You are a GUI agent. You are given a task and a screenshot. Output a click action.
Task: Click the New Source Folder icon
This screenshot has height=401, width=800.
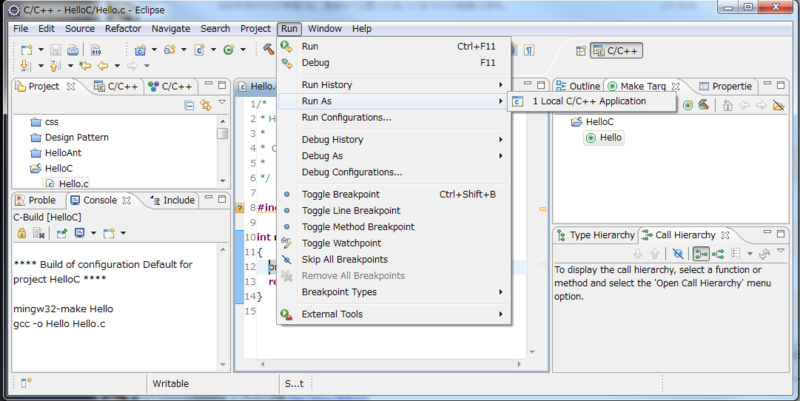tap(169, 50)
